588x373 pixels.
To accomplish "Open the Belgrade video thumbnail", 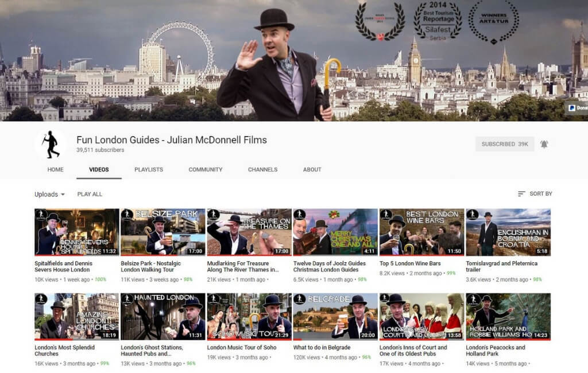I will [335, 317].
